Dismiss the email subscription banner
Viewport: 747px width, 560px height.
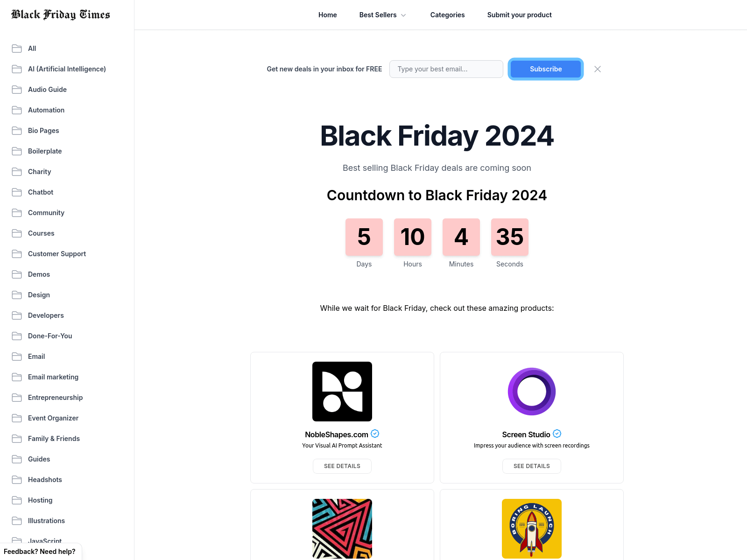[598, 69]
